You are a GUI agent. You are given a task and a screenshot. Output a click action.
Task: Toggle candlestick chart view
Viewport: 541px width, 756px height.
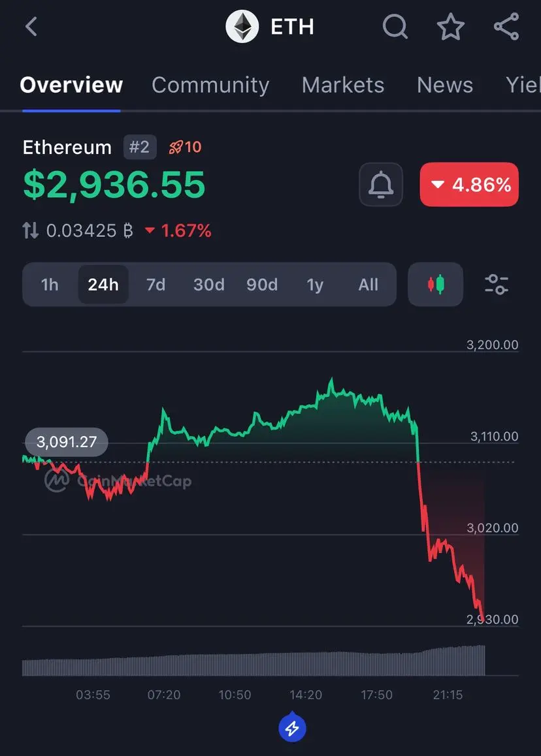435,285
